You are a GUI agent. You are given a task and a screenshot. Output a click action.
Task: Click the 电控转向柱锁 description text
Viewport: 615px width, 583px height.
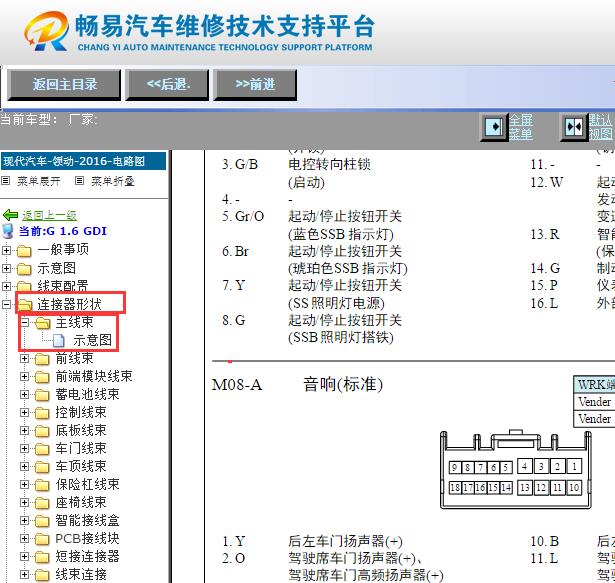[329, 164]
